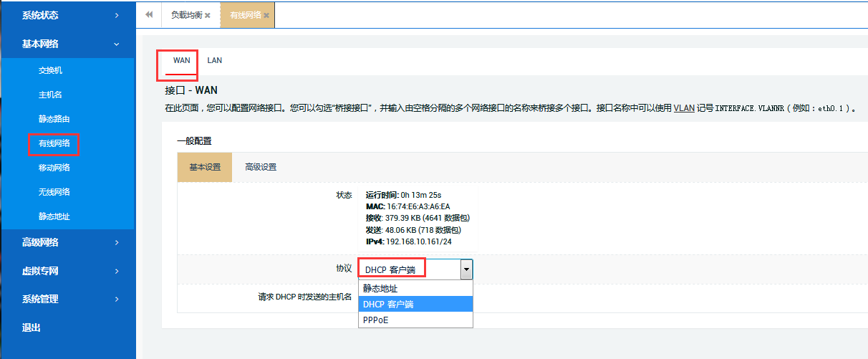This screenshot has height=359, width=868.
Task: Expand the 系统管理 menu
Action: (67, 299)
